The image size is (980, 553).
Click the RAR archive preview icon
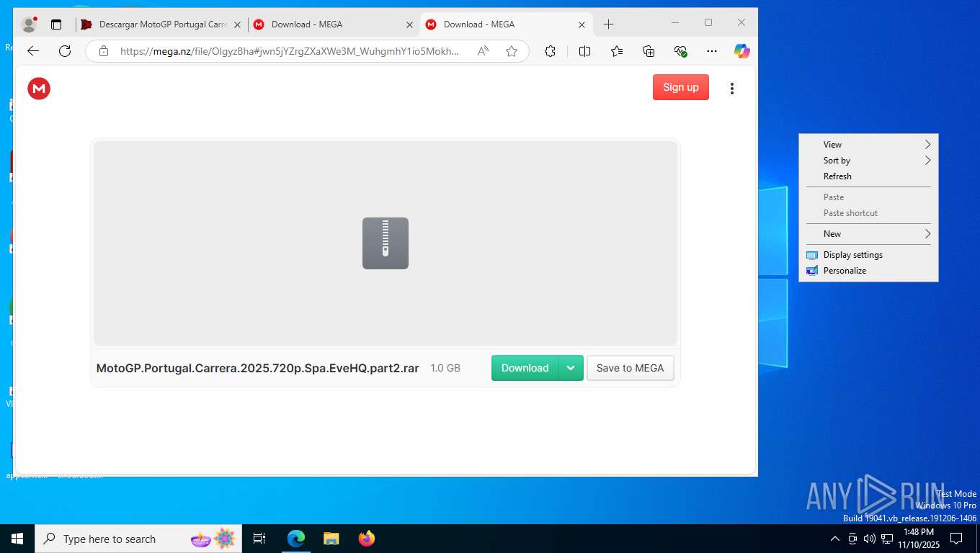[386, 243]
